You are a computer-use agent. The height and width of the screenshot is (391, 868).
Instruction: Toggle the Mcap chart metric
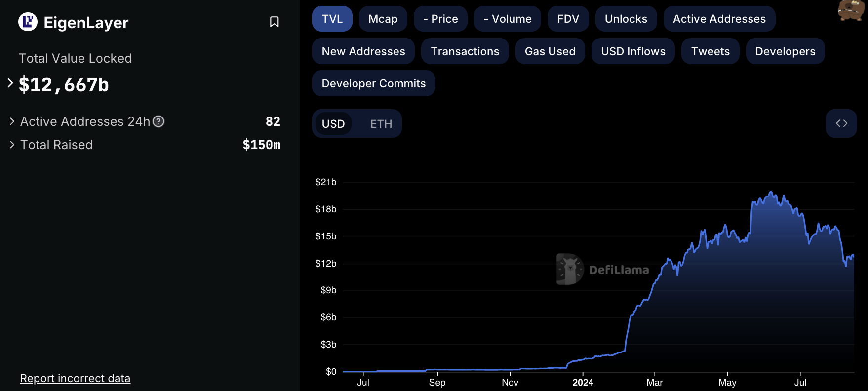[383, 19]
